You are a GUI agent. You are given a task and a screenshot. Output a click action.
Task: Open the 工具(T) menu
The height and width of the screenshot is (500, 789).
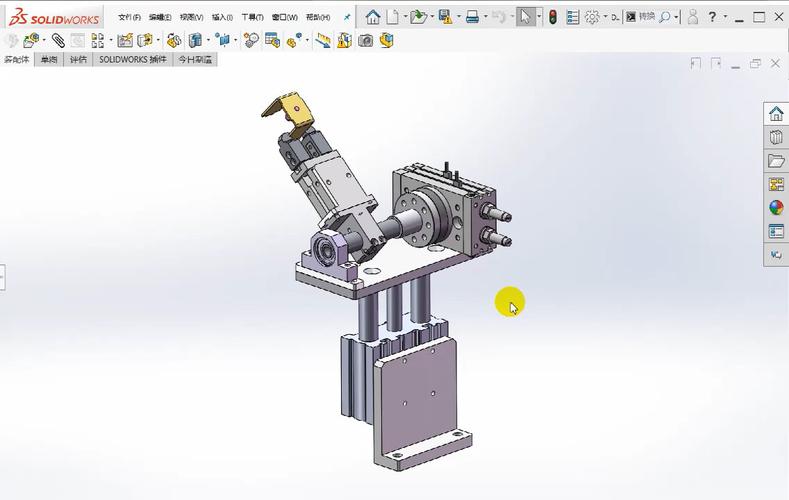pyautogui.click(x=252, y=17)
